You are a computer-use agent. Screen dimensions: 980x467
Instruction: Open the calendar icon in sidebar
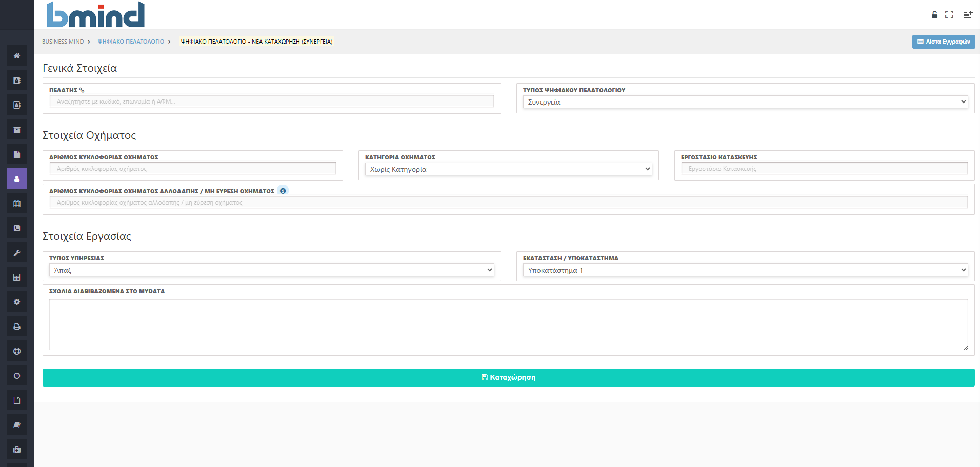(17, 204)
